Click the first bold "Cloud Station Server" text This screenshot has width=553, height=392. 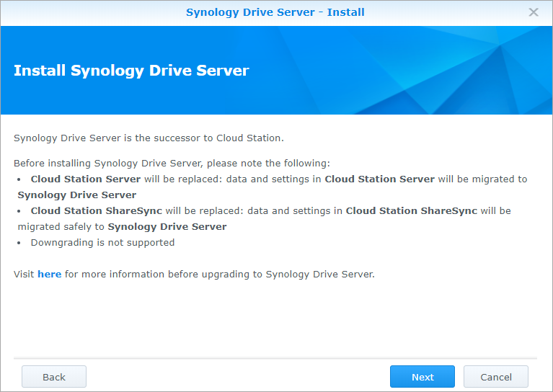(86, 179)
